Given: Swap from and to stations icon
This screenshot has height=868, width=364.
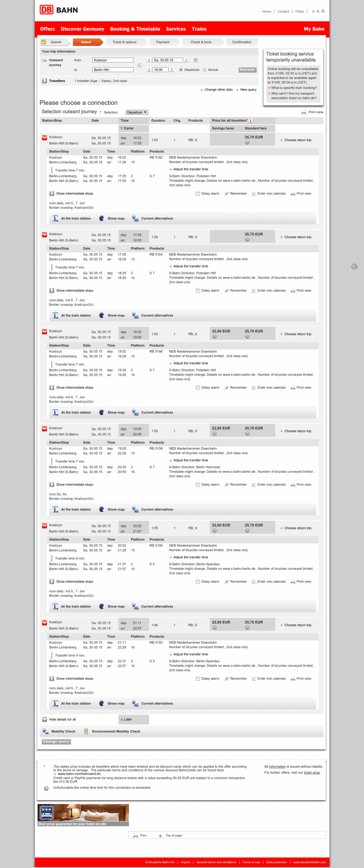Looking at the screenshot, I should [x=139, y=64].
